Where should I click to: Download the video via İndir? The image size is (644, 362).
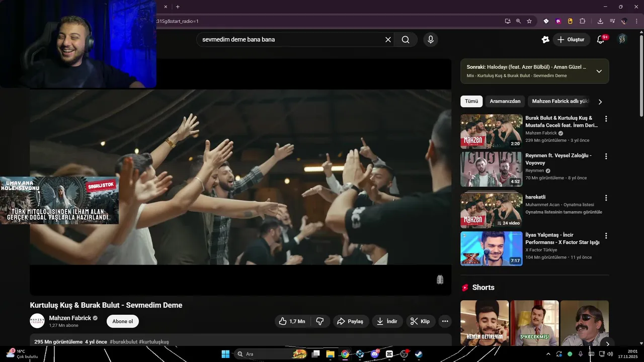(387, 321)
